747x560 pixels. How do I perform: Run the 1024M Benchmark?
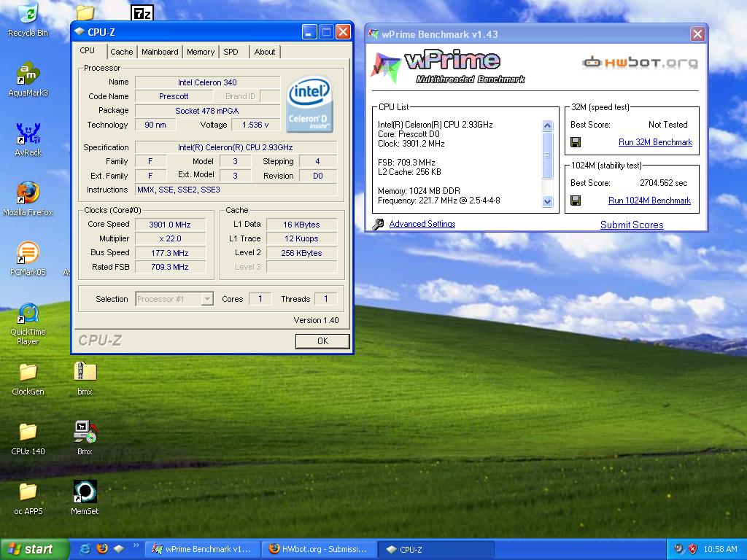pyautogui.click(x=649, y=201)
